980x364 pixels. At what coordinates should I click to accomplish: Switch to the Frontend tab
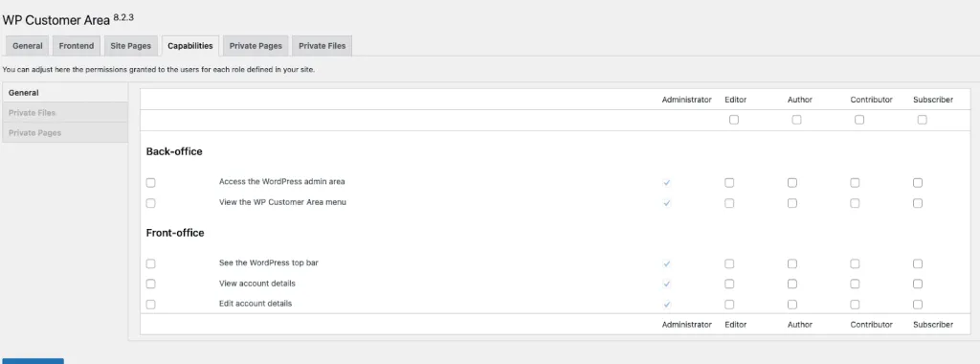point(77,46)
